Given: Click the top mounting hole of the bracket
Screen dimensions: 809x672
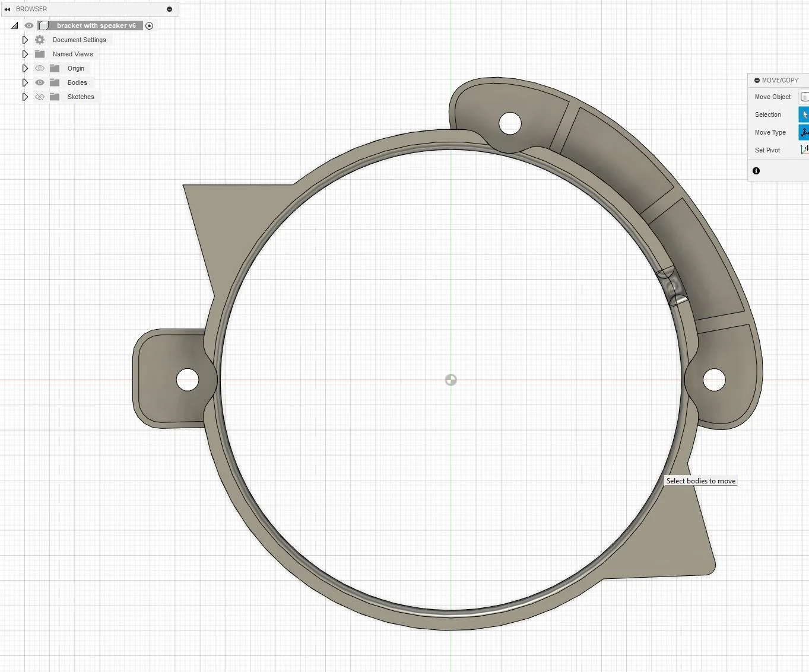Looking at the screenshot, I should (x=510, y=123).
